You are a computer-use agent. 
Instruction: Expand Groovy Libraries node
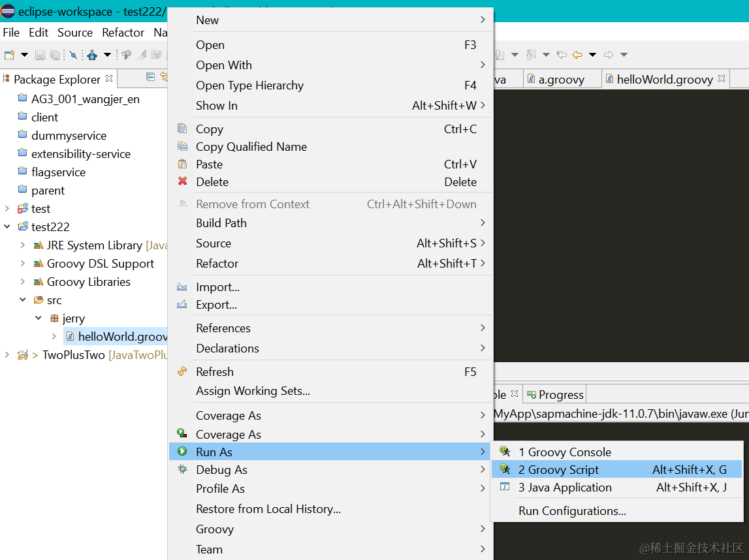click(22, 282)
